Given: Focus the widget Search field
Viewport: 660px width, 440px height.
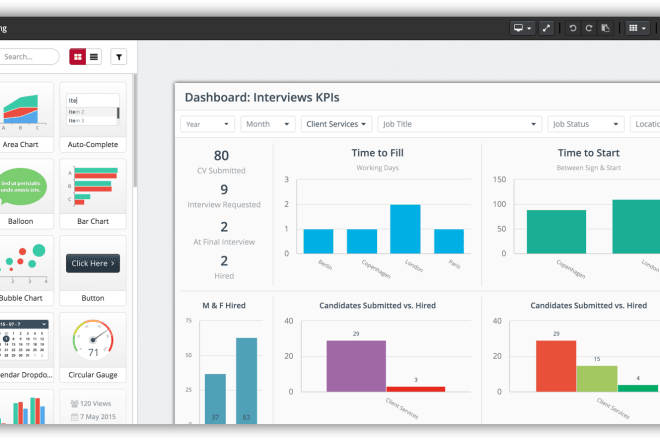Looking at the screenshot, I should tap(28, 56).
